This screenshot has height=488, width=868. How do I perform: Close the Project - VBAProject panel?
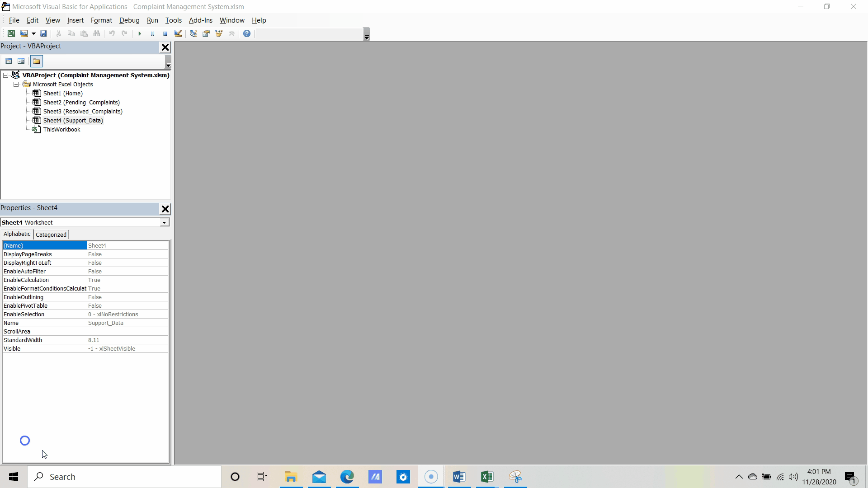click(x=165, y=47)
